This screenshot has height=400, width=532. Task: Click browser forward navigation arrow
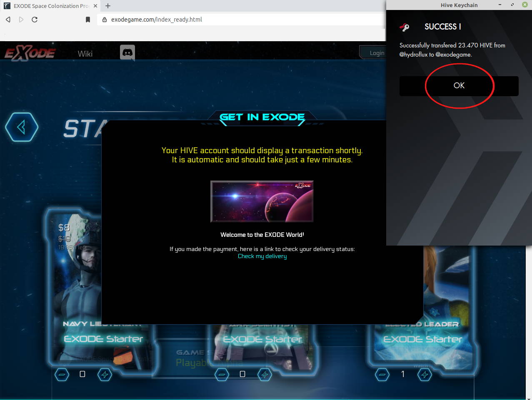21,20
